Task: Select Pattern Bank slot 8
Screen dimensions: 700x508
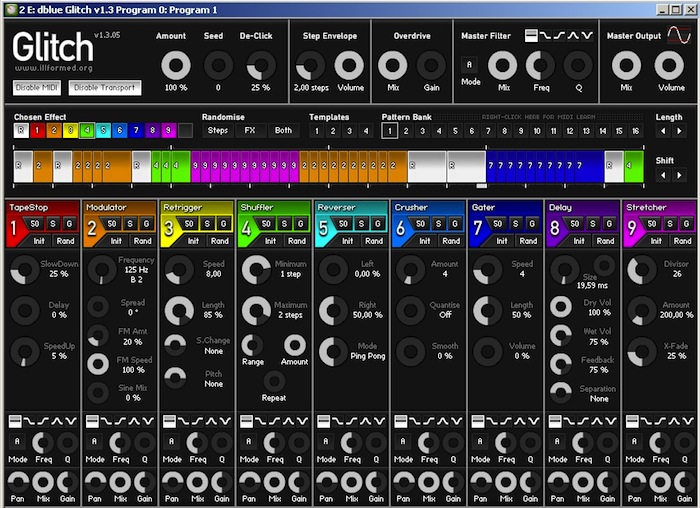Action: point(504,131)
